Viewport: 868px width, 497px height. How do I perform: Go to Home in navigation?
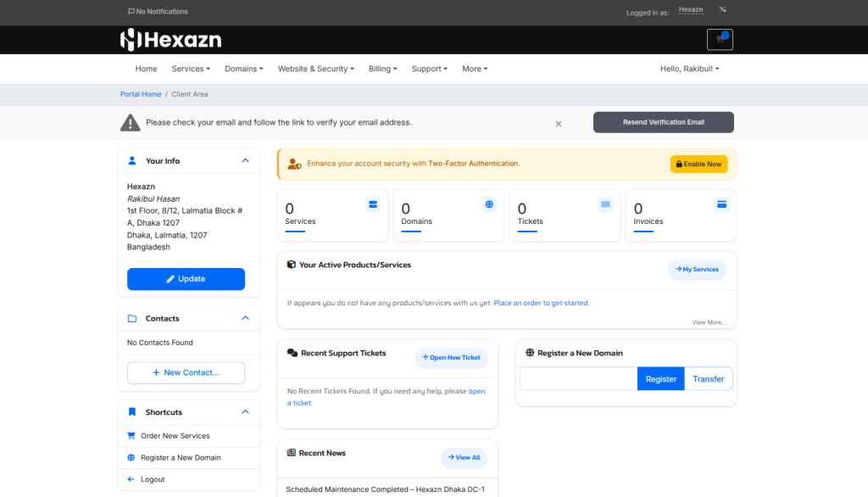pyautogui.click(x=146, y=69)
